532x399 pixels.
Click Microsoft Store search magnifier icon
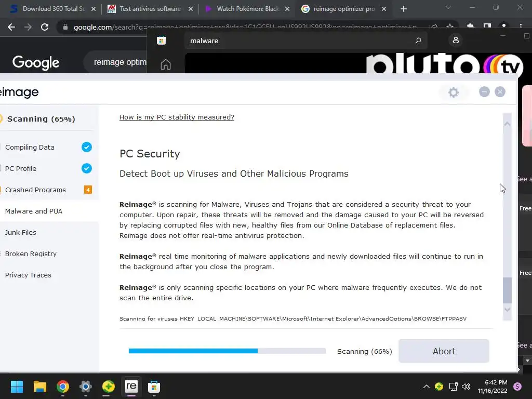coord(418,41)
